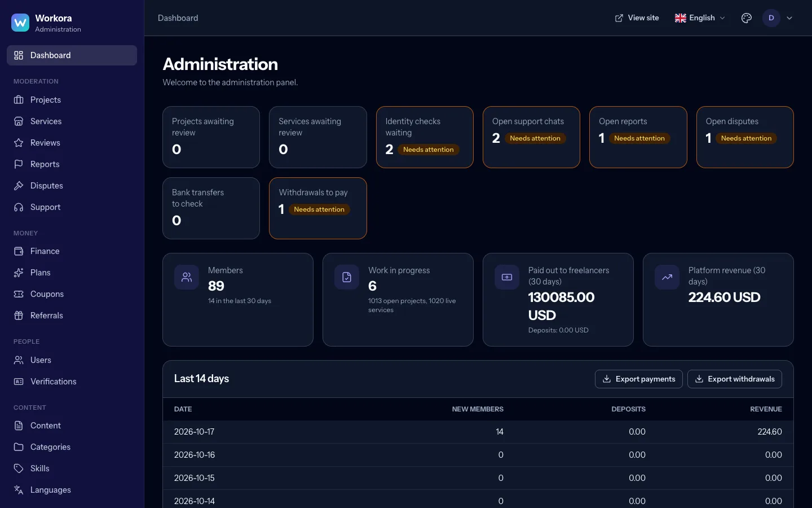
Task: Click the Finance wallet icon in sidebar
Action: pos(19,251)
